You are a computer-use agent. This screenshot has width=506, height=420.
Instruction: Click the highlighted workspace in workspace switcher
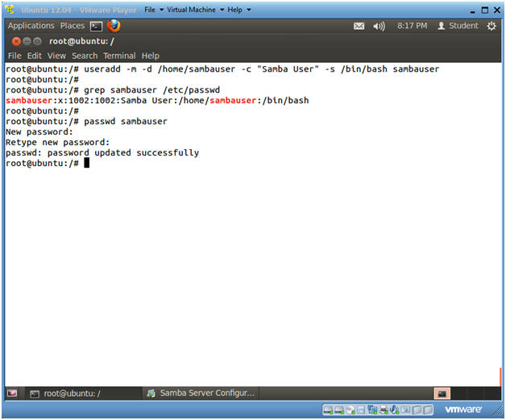pos(442,393)
